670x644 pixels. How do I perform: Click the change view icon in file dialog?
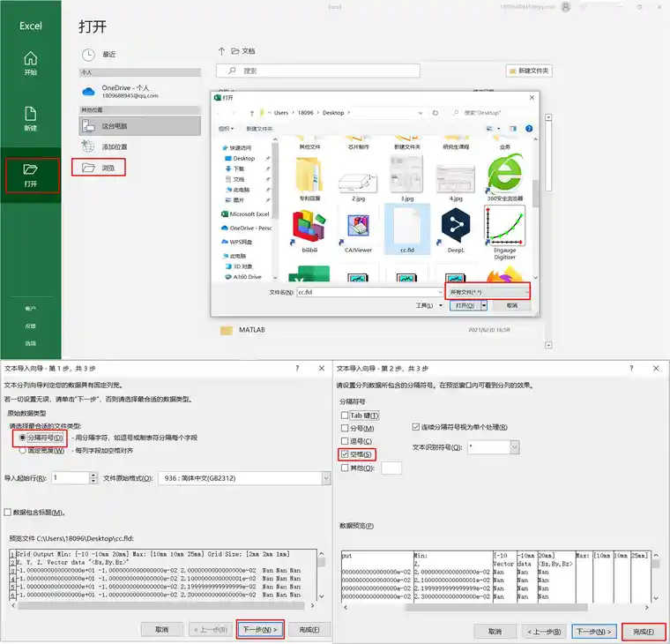[490, 129]
